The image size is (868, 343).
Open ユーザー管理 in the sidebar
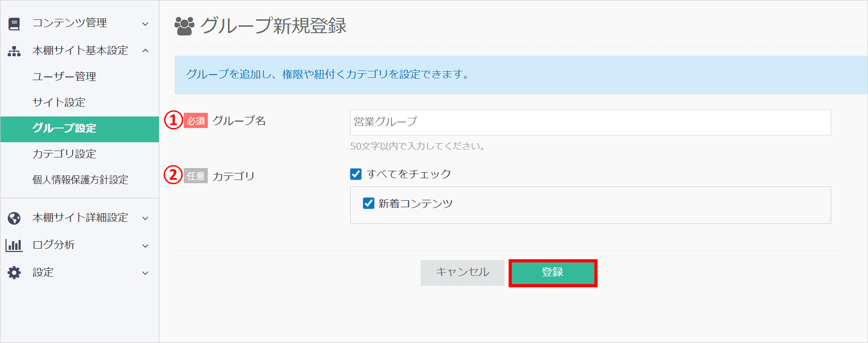(x=64, y=76)
